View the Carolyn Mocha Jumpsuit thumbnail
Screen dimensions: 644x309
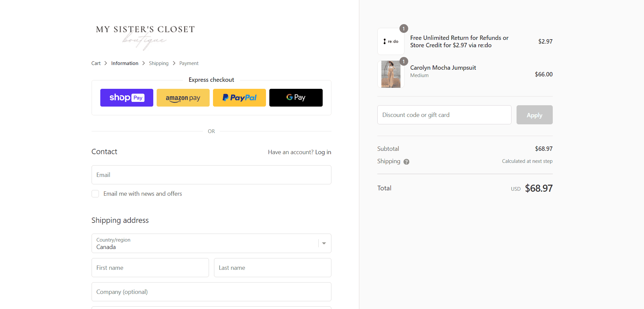(x=391, y=74)
